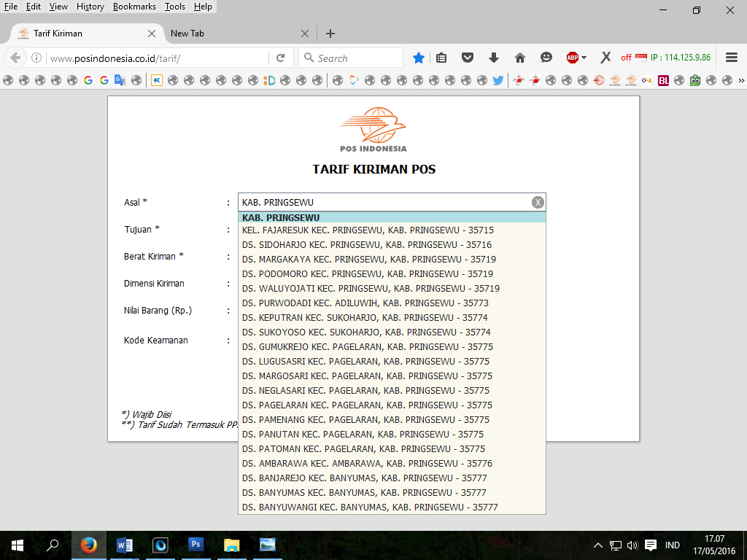Image resolution: width=747 pixels, height=560 pixels.
Task: Open the bookmarks list icon
Action: tap(441, 58)
